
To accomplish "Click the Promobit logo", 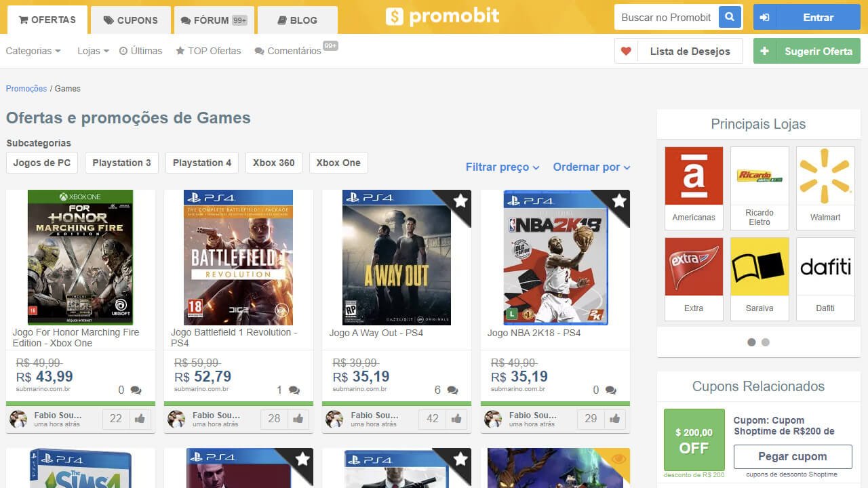I will [442, 16].
